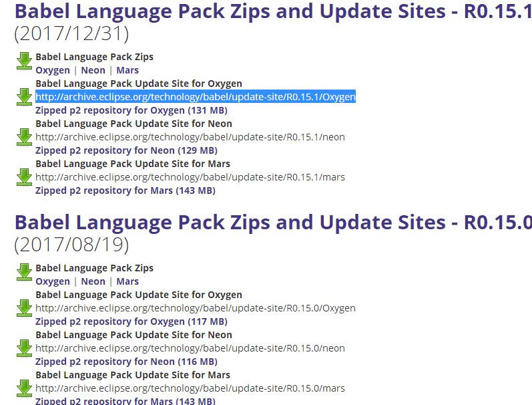Image resolution: width=532 pixels, height=405 pixels.
Task: Click 'Babel Language Pack Update Site for Oxygen' under R0.15.1
Action: [x=139, y=84]
